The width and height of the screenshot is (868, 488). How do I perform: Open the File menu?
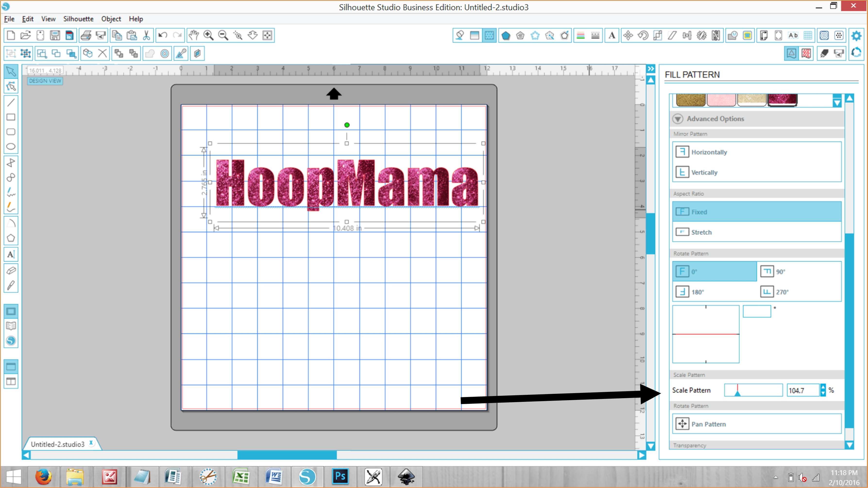(9, 19)
